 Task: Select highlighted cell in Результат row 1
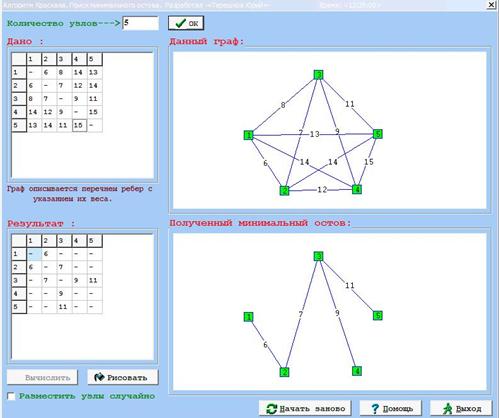point(34,254)
